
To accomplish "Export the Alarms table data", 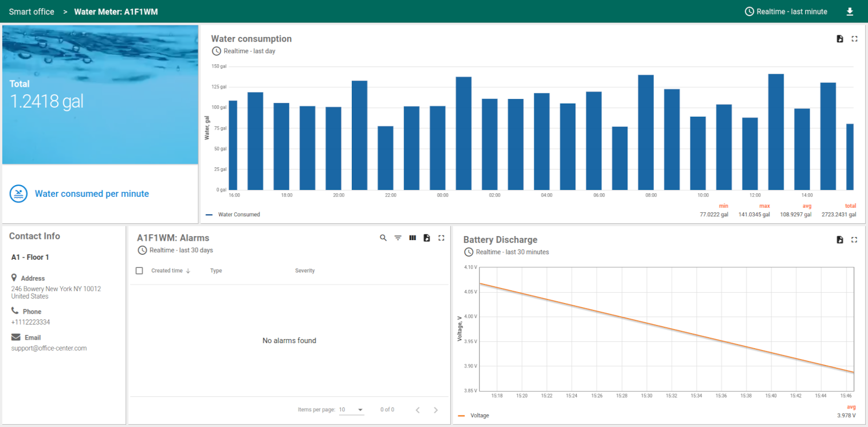I will pos(426,237).
